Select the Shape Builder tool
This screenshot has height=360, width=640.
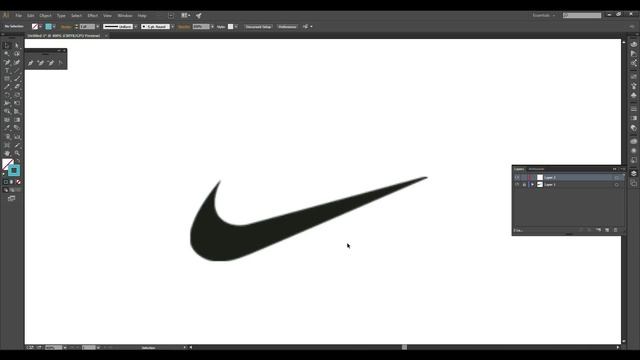pos(7,111)
